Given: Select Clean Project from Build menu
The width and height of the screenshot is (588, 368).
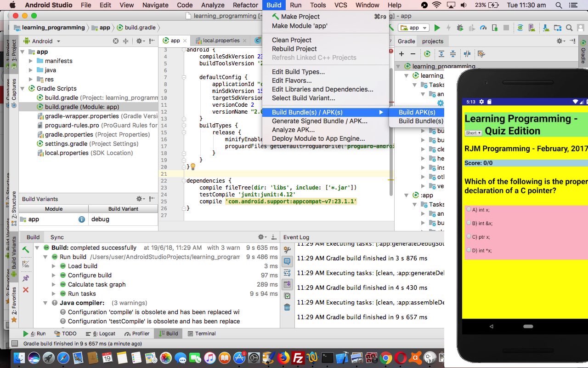Looking at the screenshot, I should (x=326, y=40).
